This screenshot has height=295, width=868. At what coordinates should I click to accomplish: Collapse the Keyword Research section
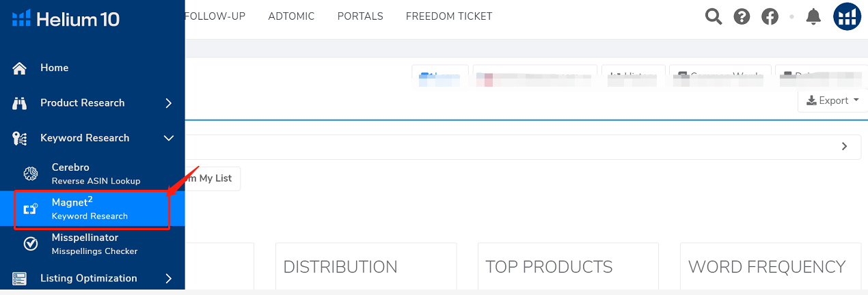(x=168, y=138)
